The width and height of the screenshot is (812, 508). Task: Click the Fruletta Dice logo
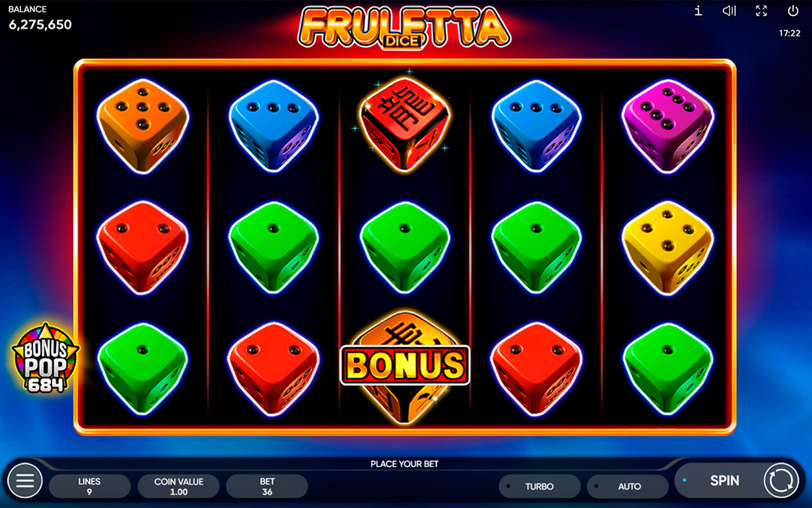tap(404, 27)
